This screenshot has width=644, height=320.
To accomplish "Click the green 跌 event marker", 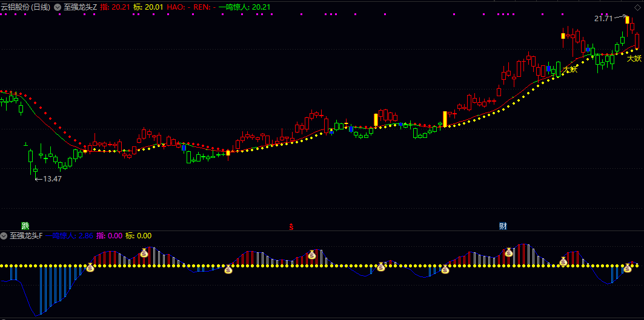I will tap(25, 226).
